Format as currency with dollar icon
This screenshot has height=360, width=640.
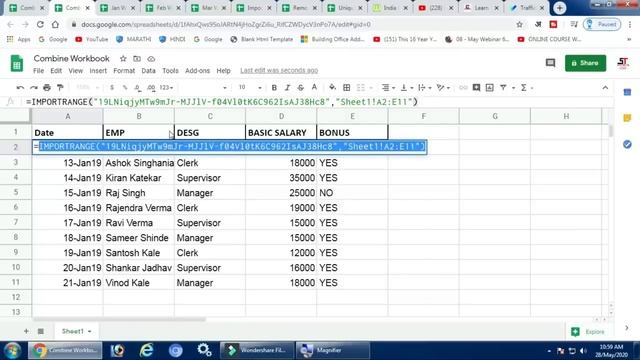pyautogui.click(x=112, y=88)
